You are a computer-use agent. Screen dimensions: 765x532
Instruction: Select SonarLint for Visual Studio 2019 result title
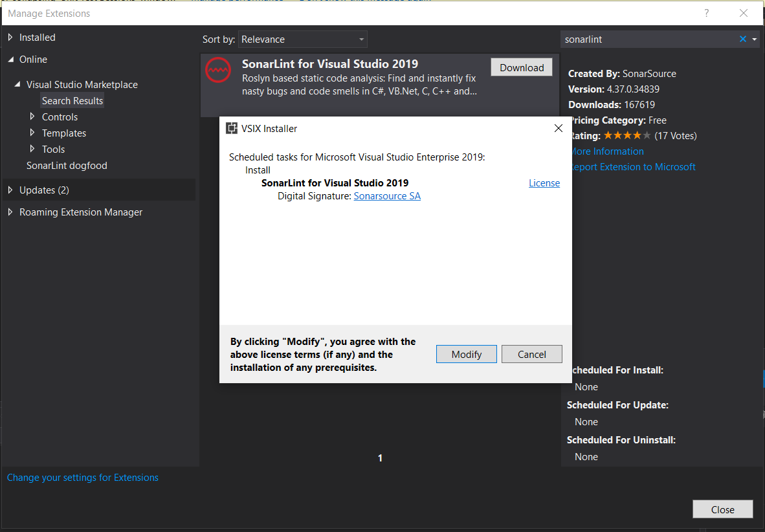coord(330,64)
